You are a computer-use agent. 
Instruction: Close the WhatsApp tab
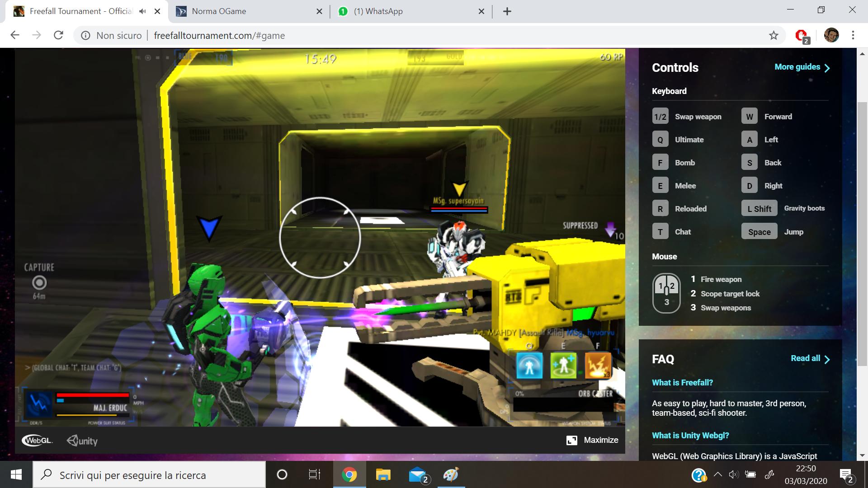tap(481, 11)
